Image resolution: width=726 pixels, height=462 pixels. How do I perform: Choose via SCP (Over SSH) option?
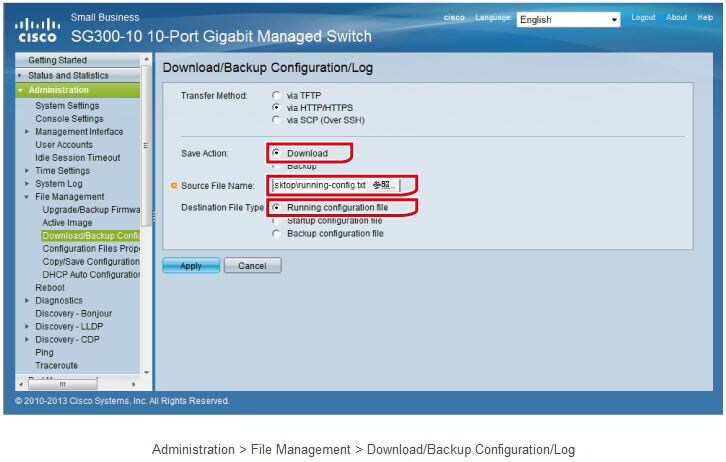(276, 120)
